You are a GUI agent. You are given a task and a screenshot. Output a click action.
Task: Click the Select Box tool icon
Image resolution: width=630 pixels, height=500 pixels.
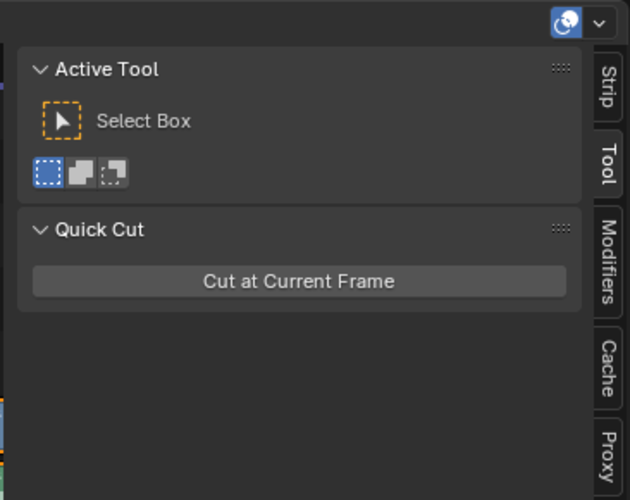62,121
